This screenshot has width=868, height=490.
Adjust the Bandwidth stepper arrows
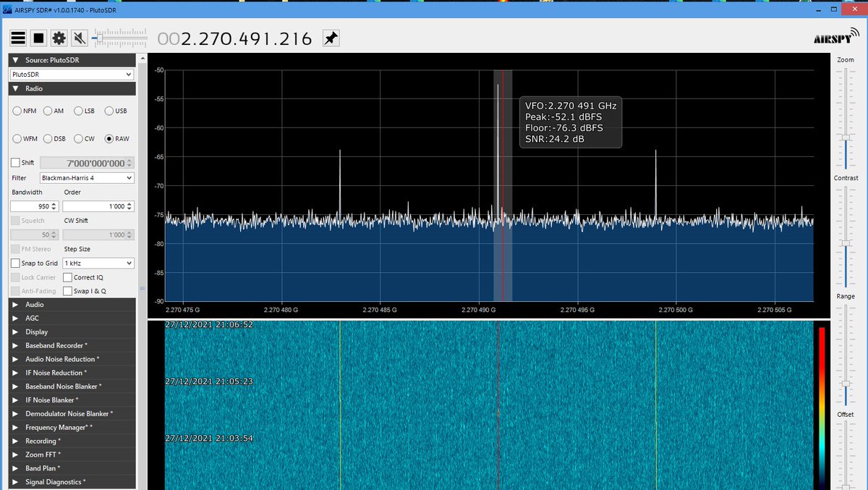[55, 206]
